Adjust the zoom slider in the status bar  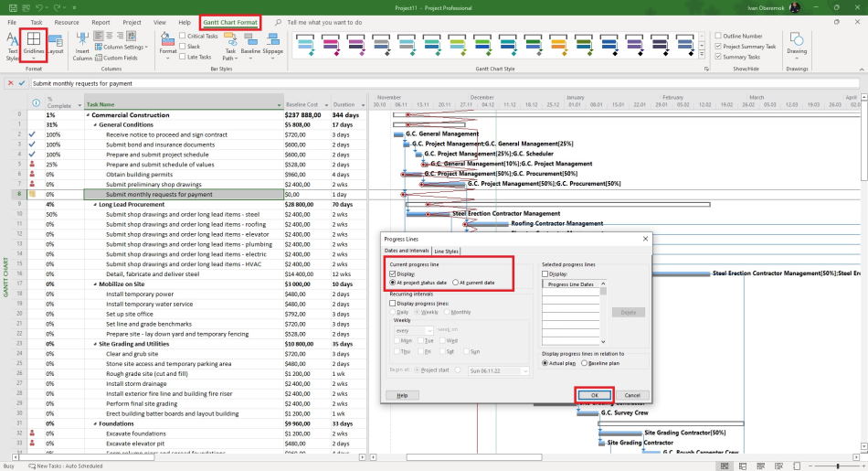(x=839, y=466)
